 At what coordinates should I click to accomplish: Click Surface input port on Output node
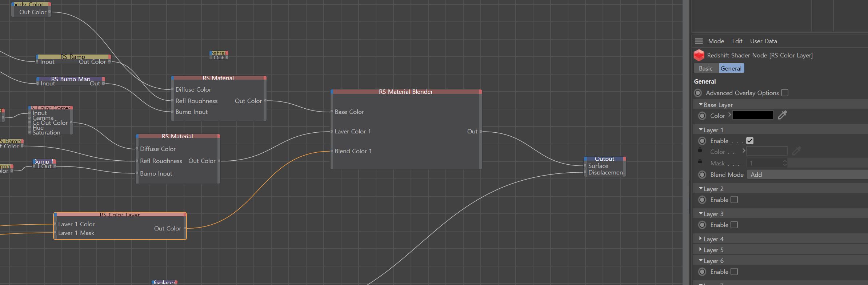[x=585, y=166]
